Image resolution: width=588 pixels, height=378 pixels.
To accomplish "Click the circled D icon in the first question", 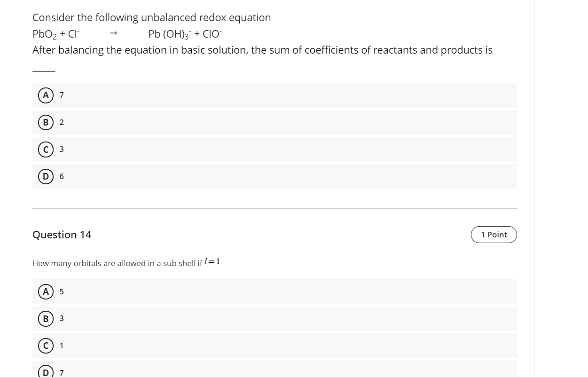I will 45,176.
